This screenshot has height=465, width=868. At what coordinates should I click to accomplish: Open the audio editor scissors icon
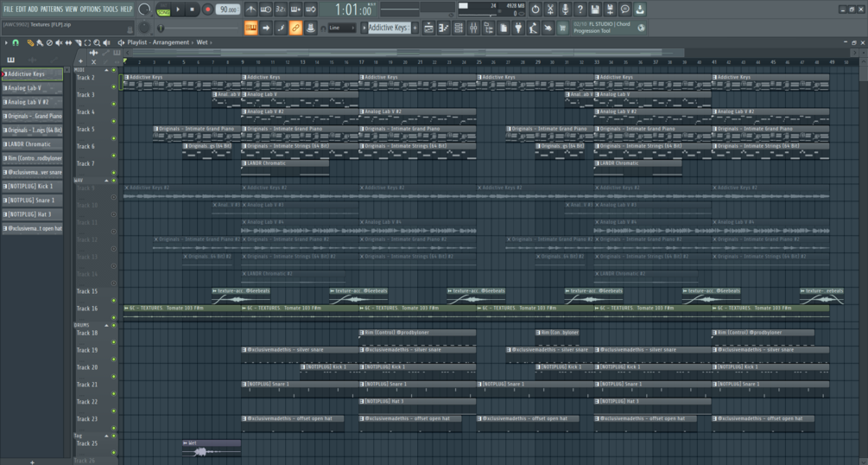point(550,10)
